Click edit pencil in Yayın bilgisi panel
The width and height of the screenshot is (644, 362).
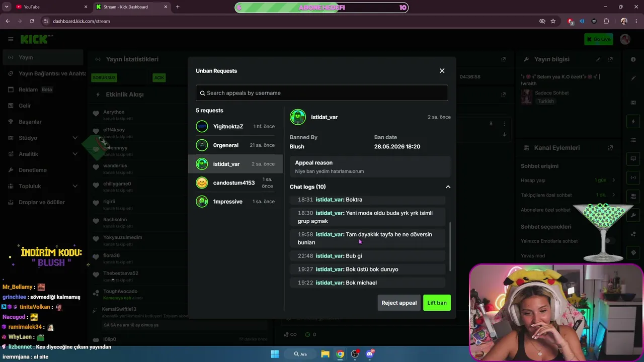pyautogui.click(x=599, y=59)
